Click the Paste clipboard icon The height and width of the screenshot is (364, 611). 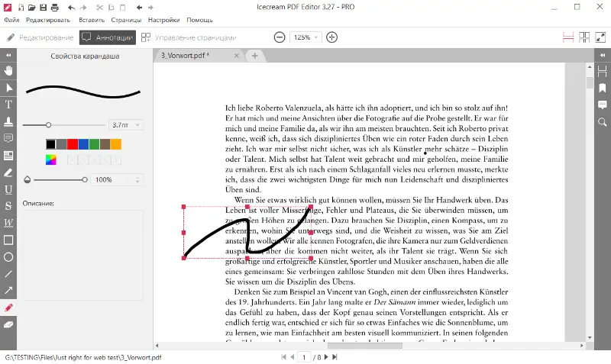click(x=123, y=8)
